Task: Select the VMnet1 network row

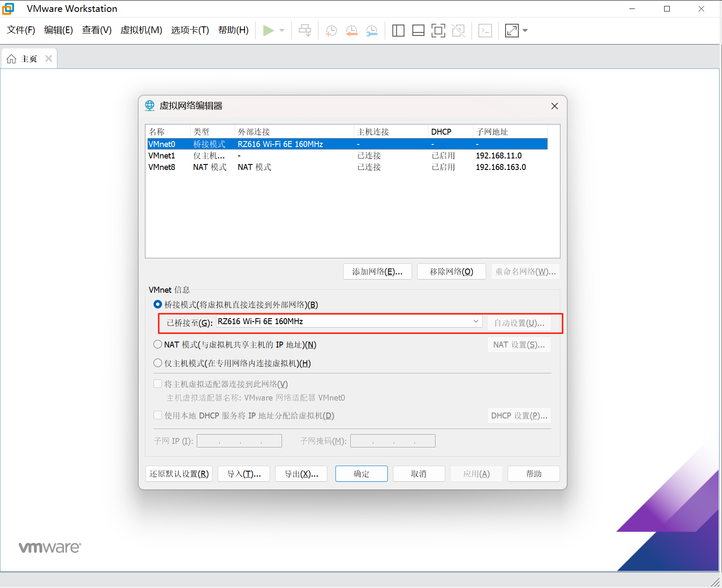Action: tap(347, 155)
